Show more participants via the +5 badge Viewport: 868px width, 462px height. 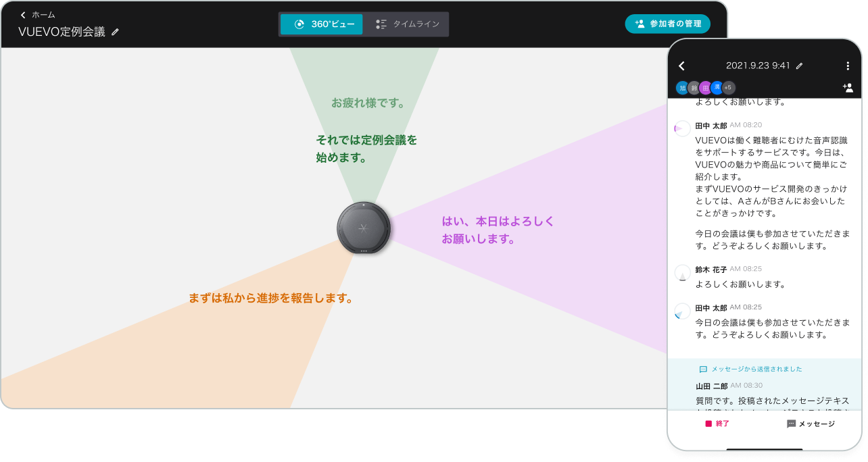728,88
